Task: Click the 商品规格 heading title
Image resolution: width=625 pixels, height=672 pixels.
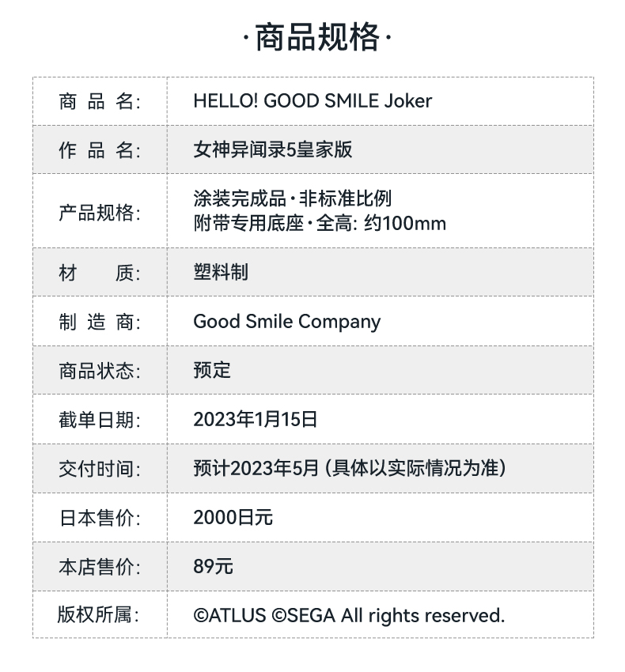Action: pos(316,38)
